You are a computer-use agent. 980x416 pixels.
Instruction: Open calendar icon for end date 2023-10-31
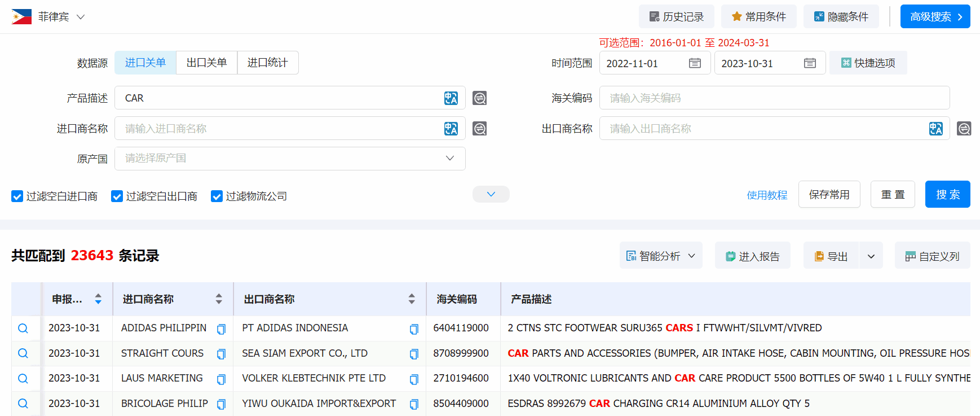click(x=810, y=63)
